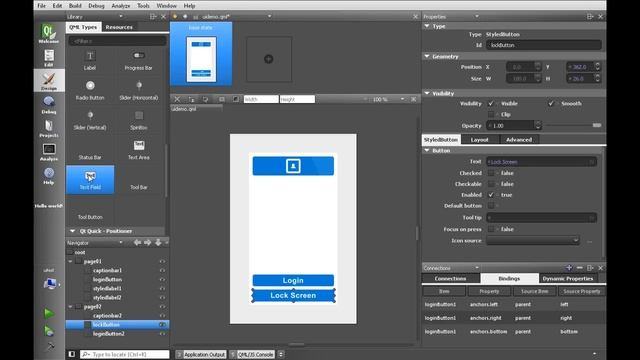Toggle visibility eye of lockButton

tap(162, 325)
